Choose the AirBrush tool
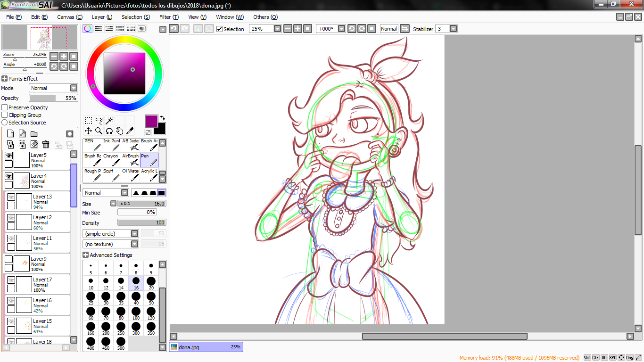The image size is (644, 362). click(130, 160)
